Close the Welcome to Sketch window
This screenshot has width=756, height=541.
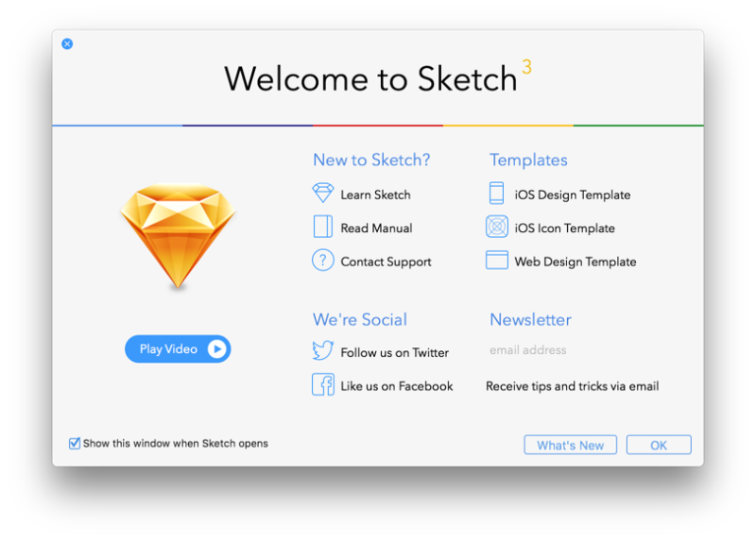click(x=67, y=43)
